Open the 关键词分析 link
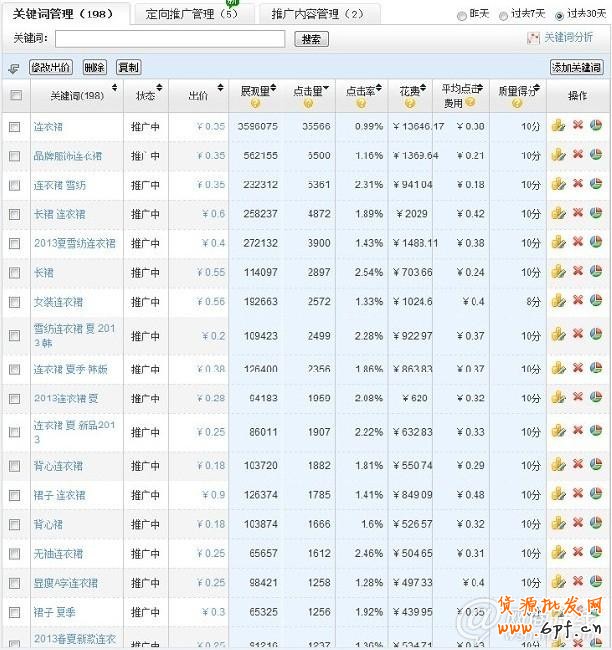612x650 pixels. pyautogui.click(x=566, y=38)
